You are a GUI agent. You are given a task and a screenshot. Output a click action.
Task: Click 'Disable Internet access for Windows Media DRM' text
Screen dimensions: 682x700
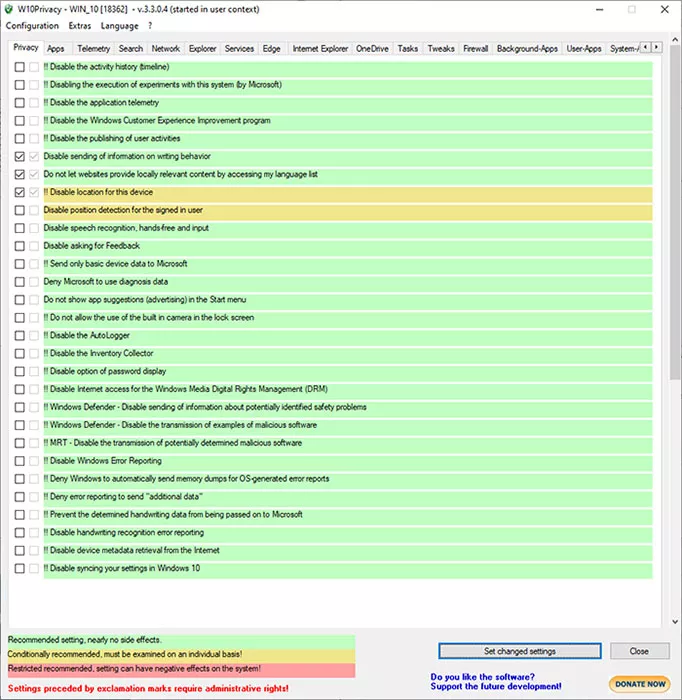(x=186, y=389)
